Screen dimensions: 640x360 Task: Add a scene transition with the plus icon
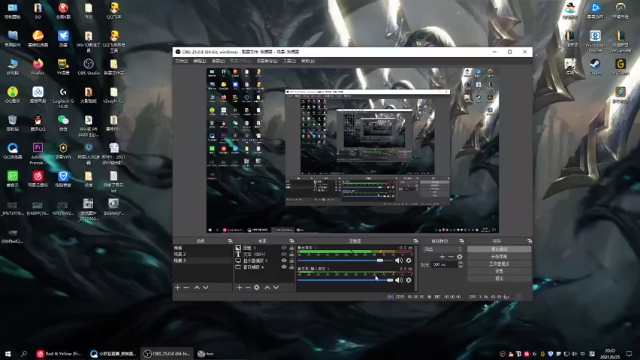point(442,257)
